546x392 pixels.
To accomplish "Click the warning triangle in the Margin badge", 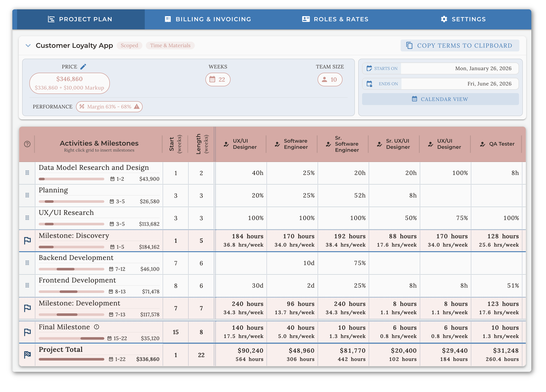I will point(137,107).
